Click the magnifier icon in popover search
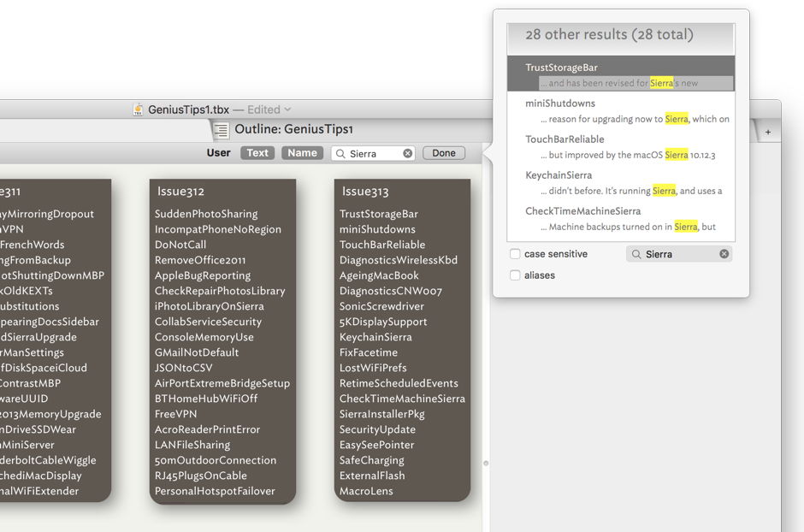804x532 pixels. point(636,254)
